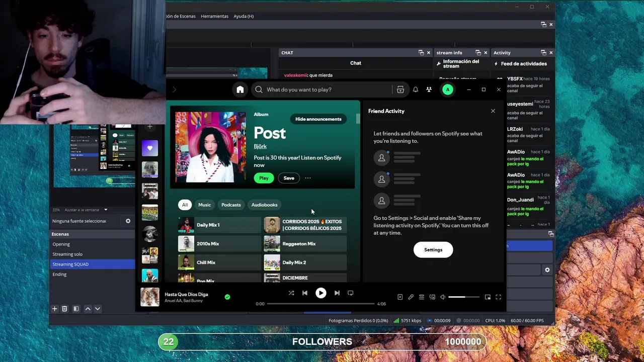This screenshot has width=644, height=362.
Task: Add a new OBS scene with plus button
Action: pos(55,309)
